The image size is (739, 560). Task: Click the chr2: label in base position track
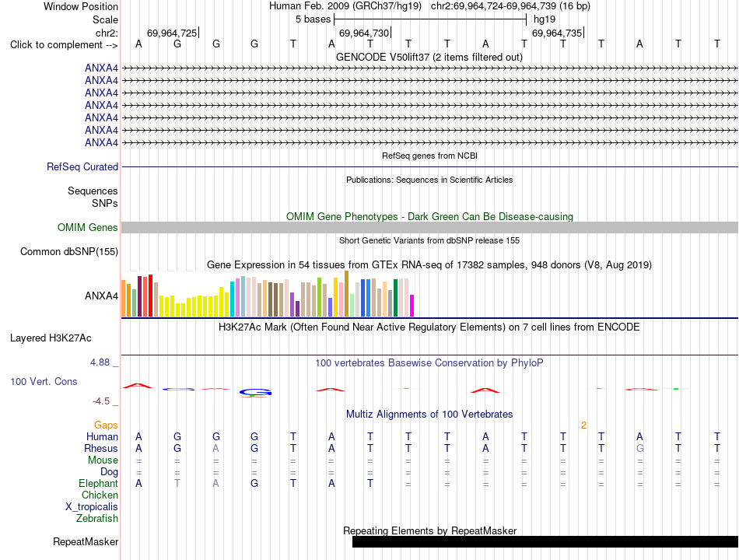pos(107,33)
